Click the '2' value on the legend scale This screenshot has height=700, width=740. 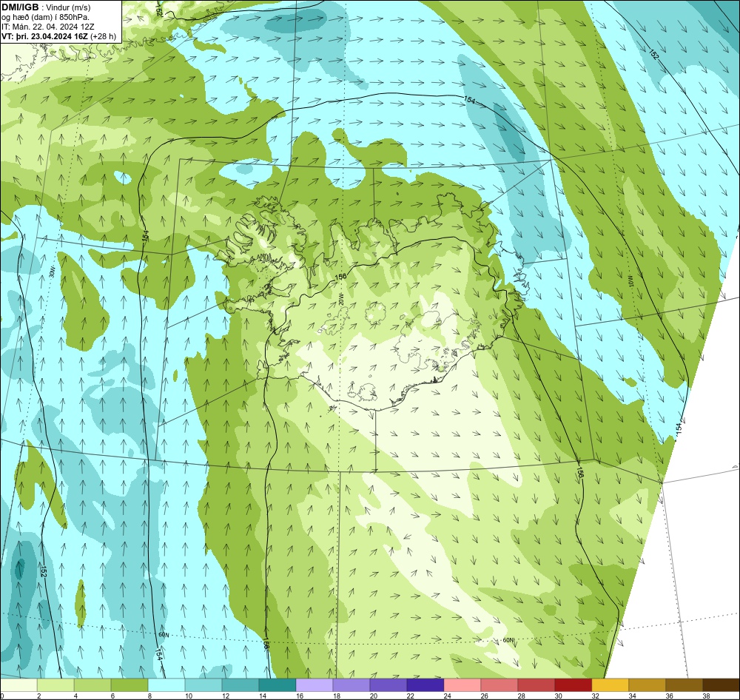[38, 696]
